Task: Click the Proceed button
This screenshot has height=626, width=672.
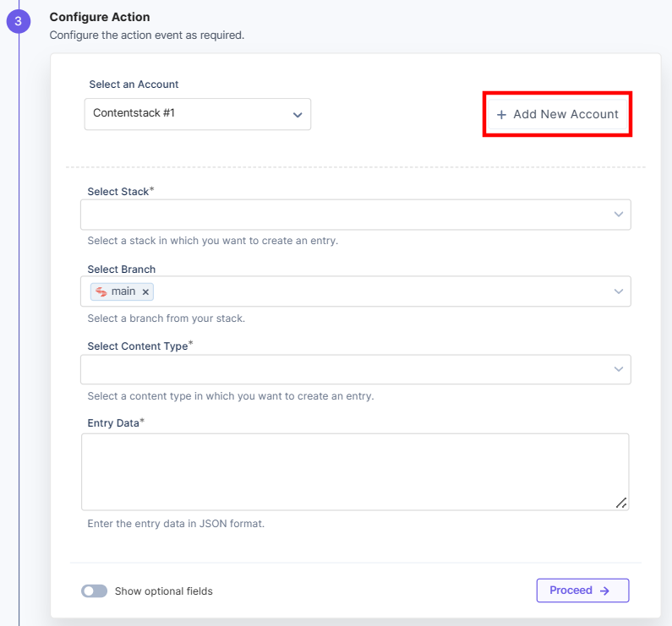Action: coord(582,591)
